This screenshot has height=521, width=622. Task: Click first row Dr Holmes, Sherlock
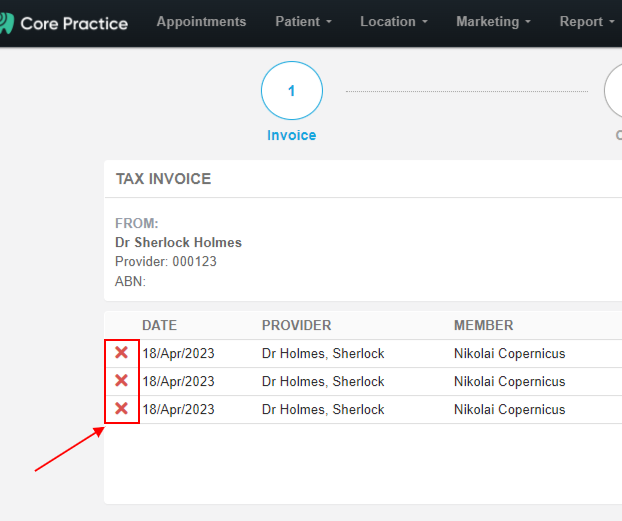(323, 354)
